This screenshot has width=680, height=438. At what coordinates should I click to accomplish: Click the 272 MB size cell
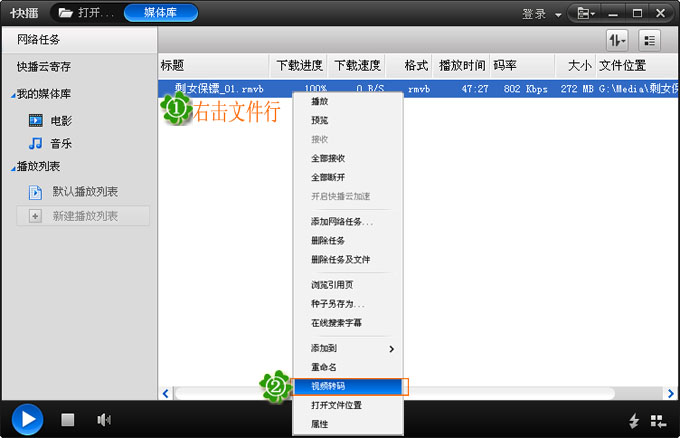(577, 89)
